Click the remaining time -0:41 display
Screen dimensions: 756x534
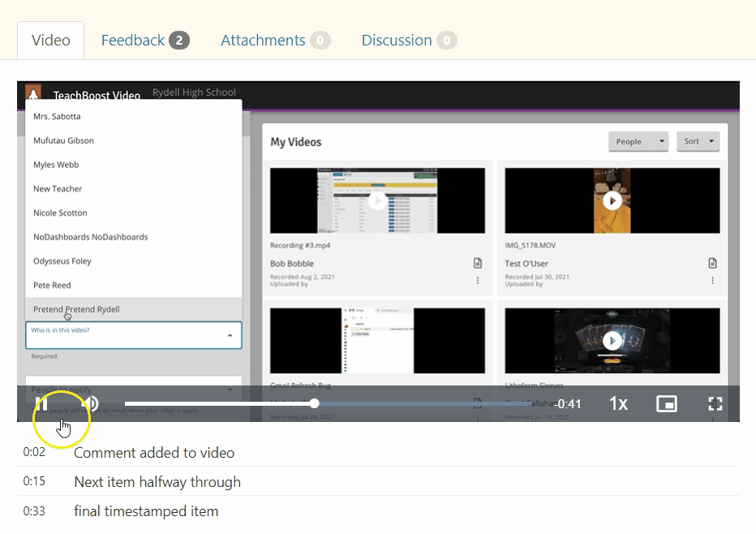tap(568, 404)
